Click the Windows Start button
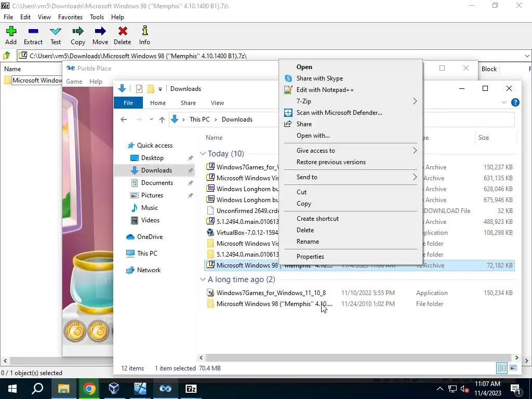The width and height of the screenshot is (532, 399). click(x=12, y=389)
